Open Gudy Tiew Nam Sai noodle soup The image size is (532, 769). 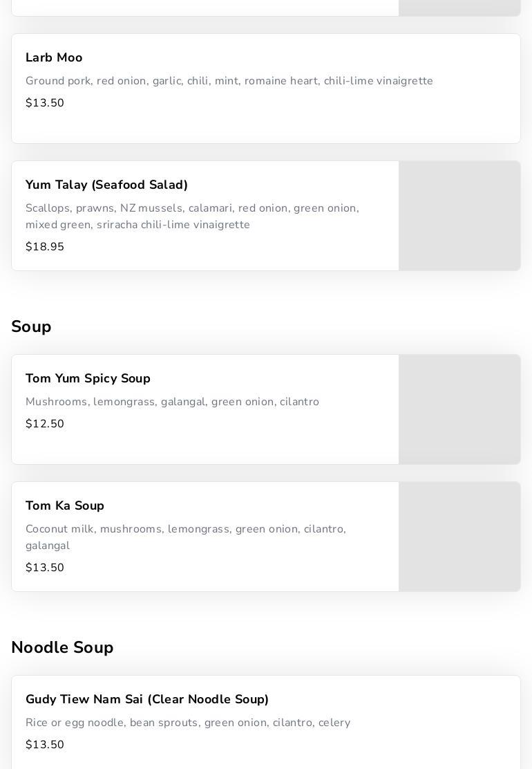point(147,700)
